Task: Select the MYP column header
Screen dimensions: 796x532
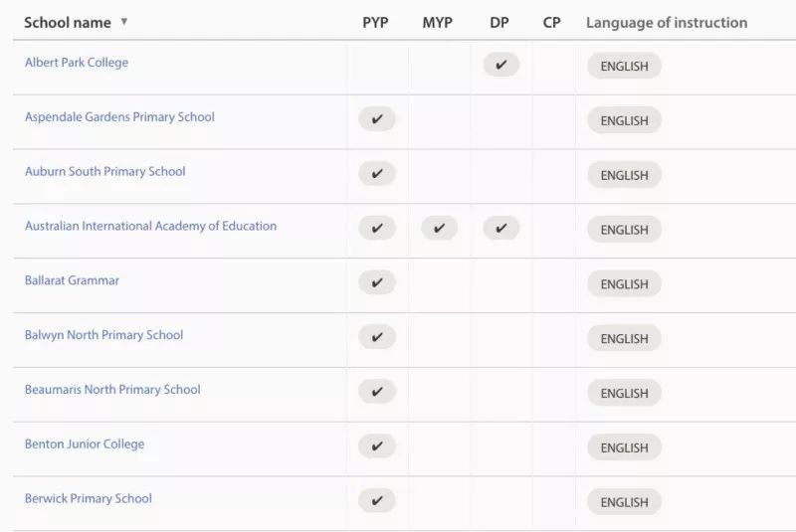Action: (437, 22)
